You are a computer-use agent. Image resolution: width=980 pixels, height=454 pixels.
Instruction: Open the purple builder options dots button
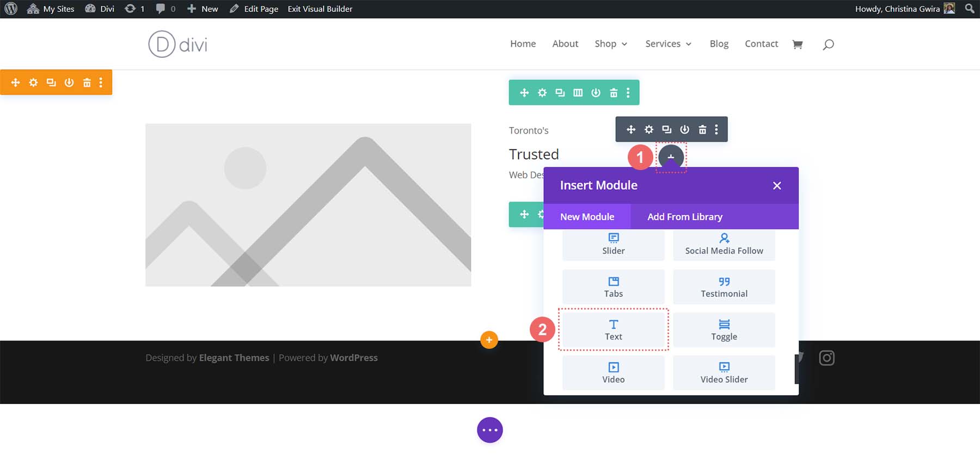click(x=489, y=430)
